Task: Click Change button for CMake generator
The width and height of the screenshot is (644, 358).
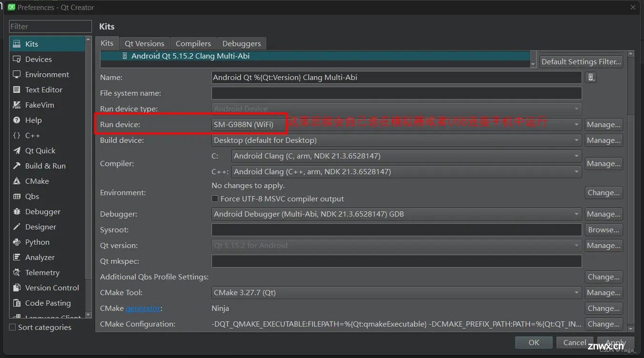Action: (x=604, y=308)
